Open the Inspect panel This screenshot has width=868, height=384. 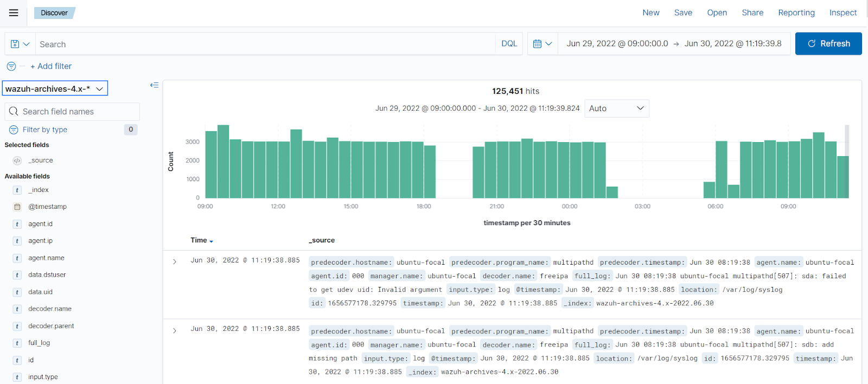click(843, 12)
